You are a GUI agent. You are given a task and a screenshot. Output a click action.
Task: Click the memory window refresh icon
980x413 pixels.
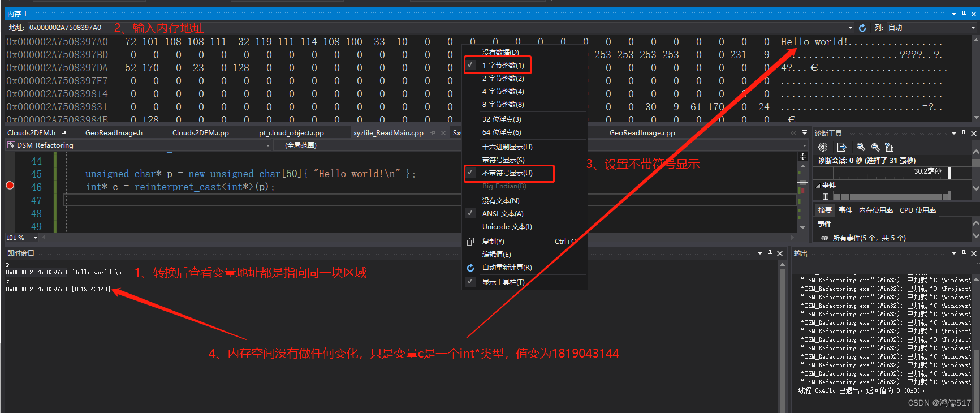[x=862, y=28]
